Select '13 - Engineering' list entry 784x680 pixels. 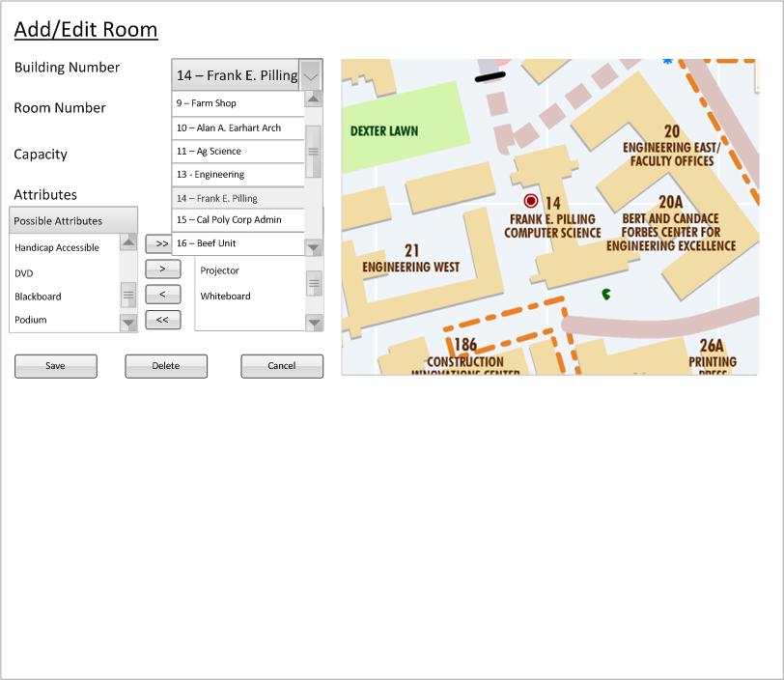[x=238, y=175]
